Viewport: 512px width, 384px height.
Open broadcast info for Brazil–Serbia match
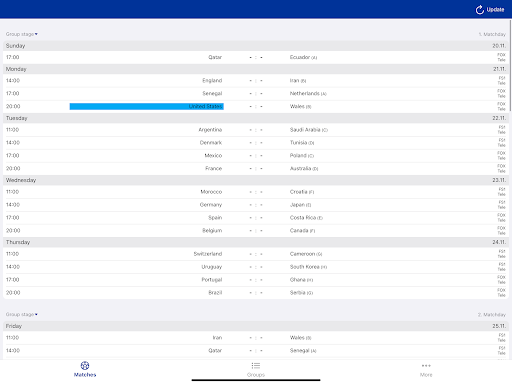(x=501, y=293)
